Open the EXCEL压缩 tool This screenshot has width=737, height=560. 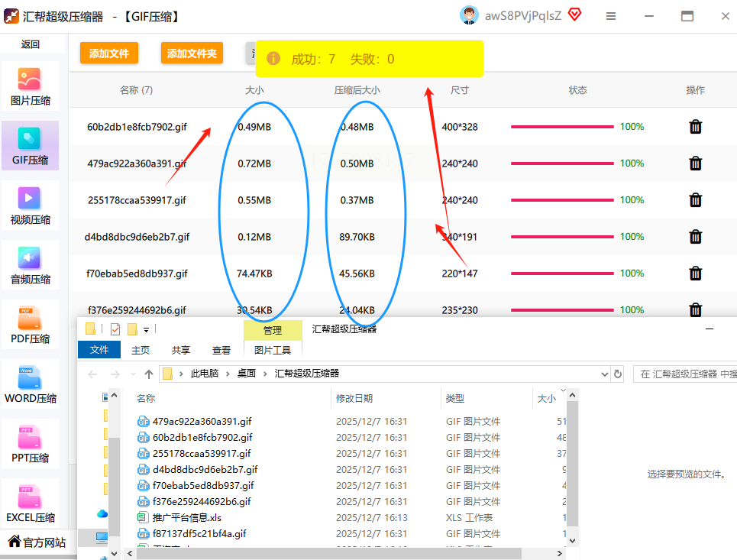click(30, 503)
